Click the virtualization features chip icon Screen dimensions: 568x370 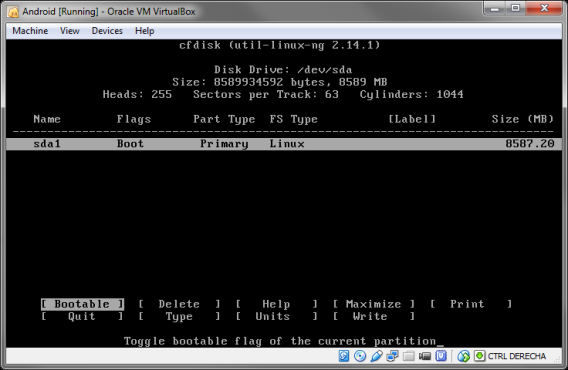(441, 356)
